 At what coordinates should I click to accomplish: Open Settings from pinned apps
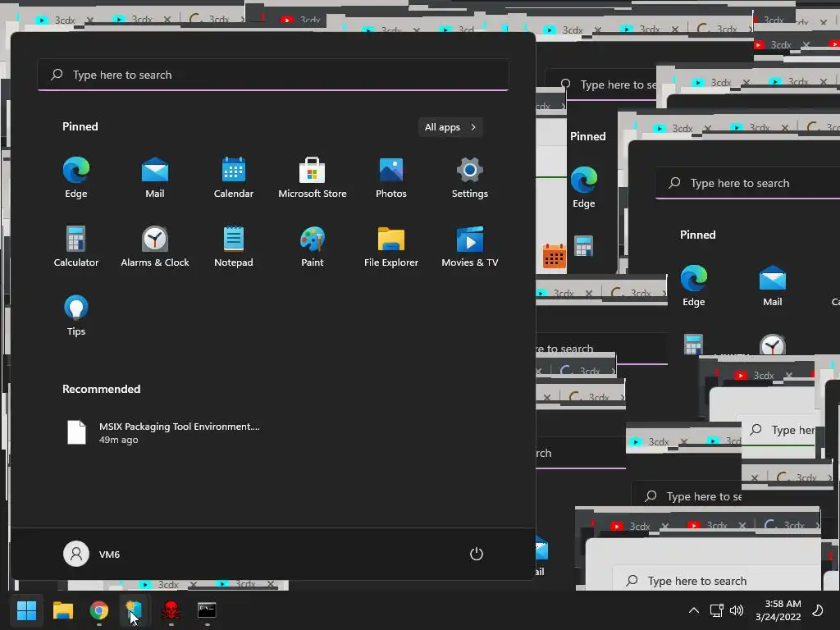pos(470,178)
